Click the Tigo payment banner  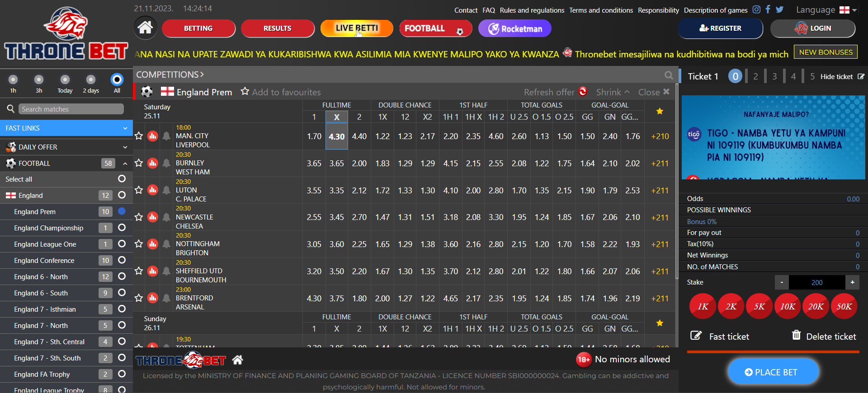pyautogui.click(x=773, y=137)
